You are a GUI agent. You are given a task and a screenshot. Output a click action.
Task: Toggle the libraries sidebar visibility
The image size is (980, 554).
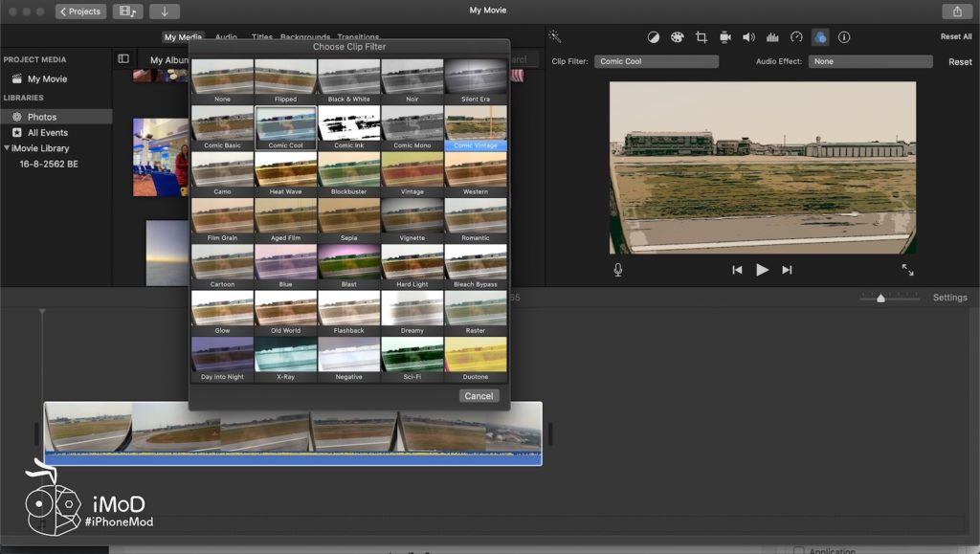pos(123,59)
